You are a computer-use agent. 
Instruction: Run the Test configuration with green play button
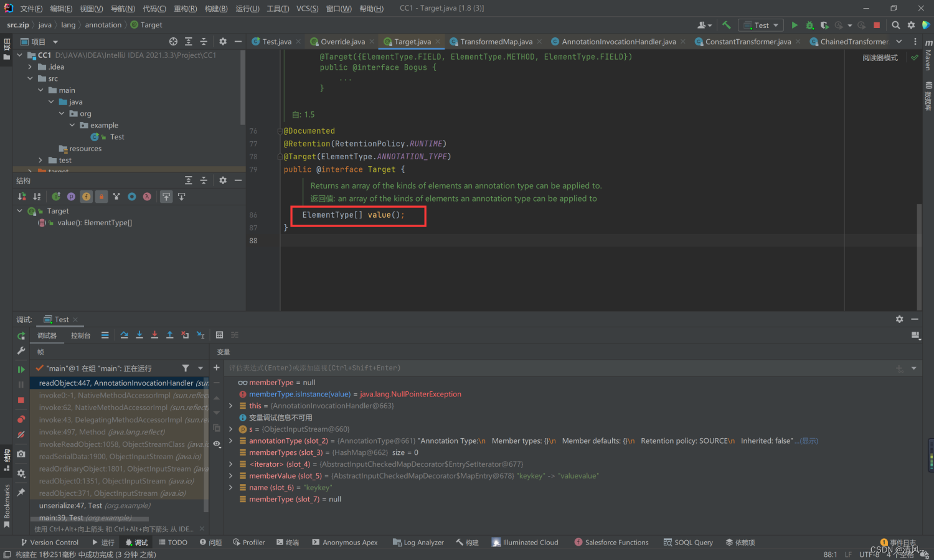pyautogui.click(x=795, y=25)
